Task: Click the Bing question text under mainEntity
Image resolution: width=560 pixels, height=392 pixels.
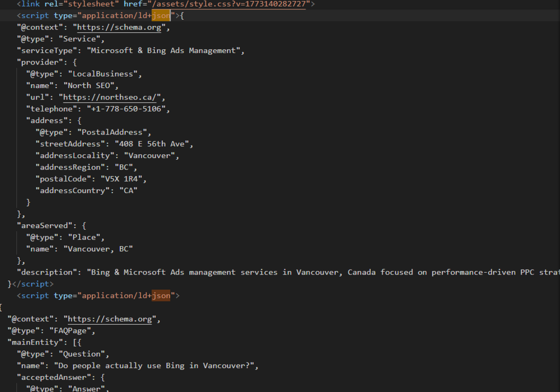Action: [x=159, y=365]
